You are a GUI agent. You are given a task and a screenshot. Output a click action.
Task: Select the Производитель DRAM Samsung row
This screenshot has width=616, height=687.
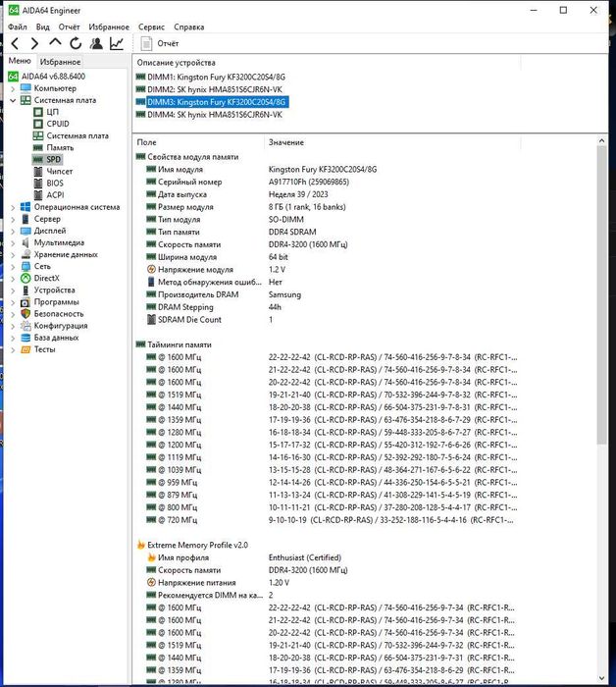click(x=327, y=294)
